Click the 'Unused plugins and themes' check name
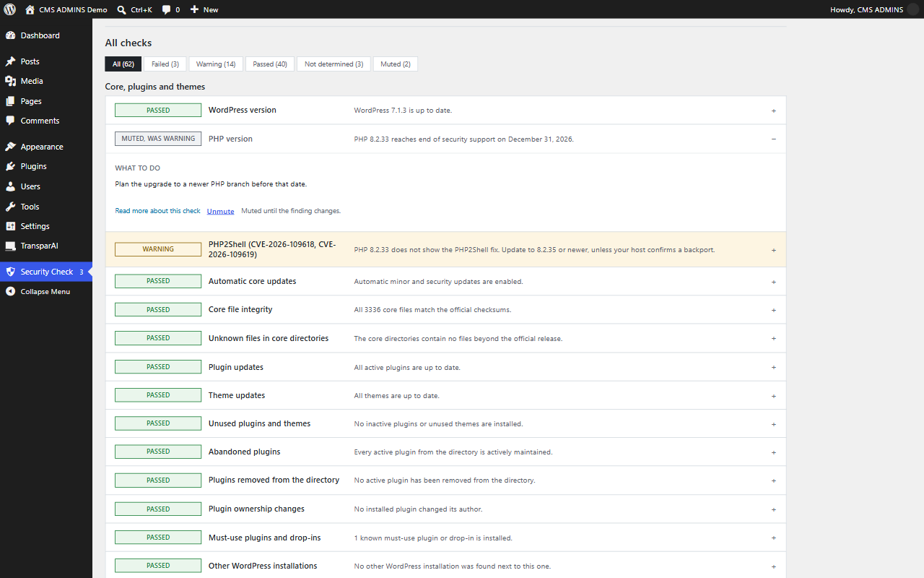Screen dimensions: 924x578 tap(259, 423)
